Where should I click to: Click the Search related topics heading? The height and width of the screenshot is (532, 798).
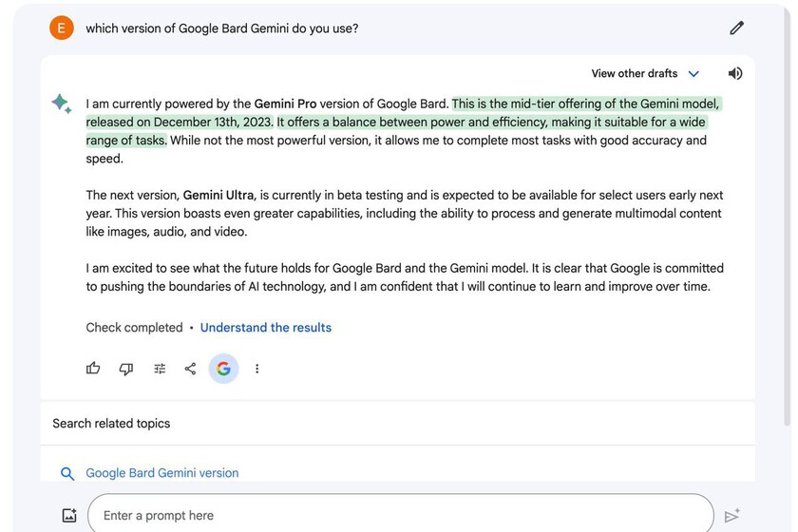tap(111, 423)
